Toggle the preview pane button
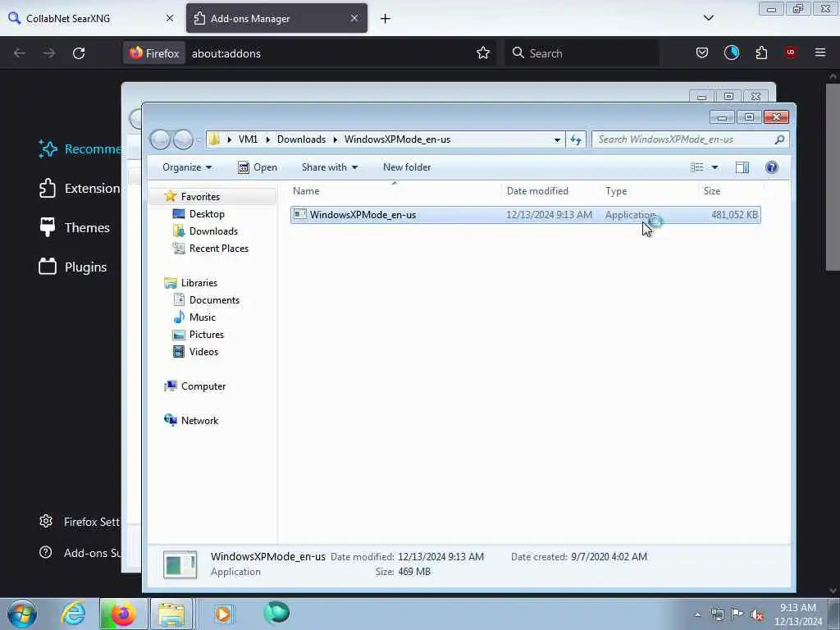Viewport: 840px width, 630px height. [x=742, y=167]
